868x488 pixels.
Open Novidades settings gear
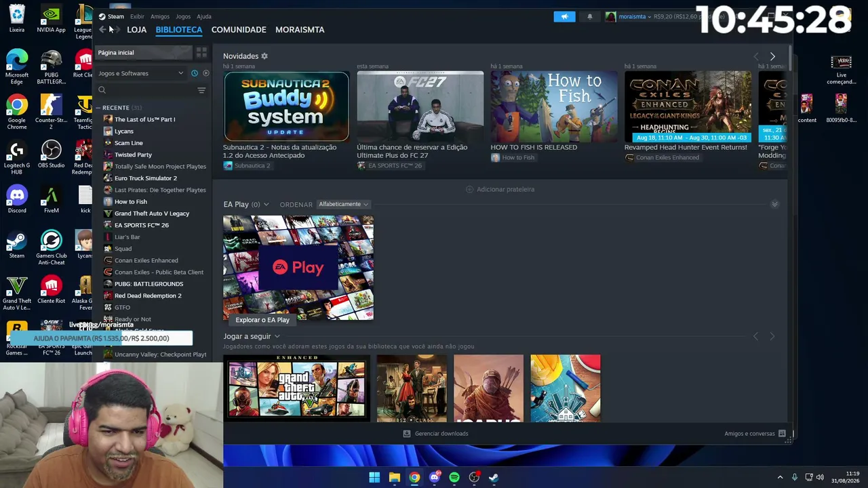coord(264,56)
